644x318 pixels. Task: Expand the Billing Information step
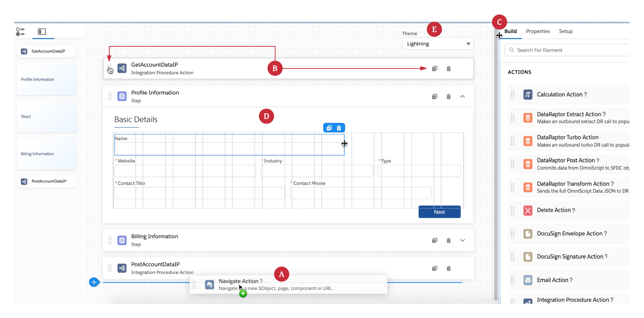coord(463,240)
